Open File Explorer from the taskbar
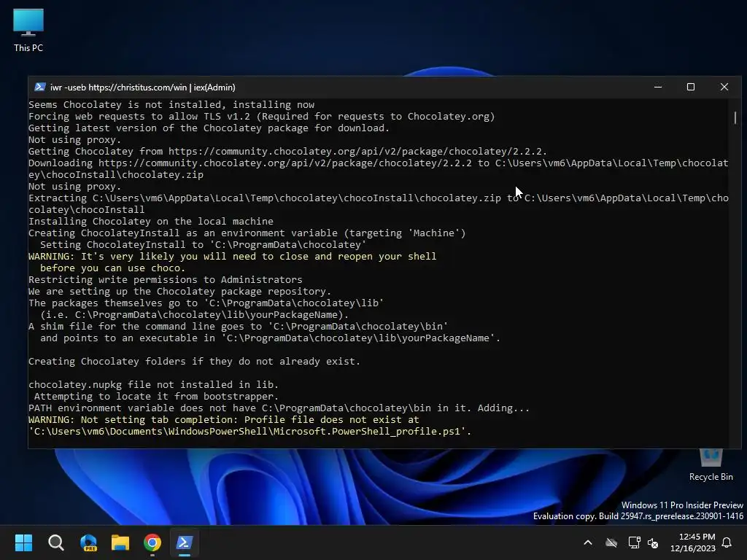The width and height of the screenshot is (747, 560). click(x=120, y=542)
